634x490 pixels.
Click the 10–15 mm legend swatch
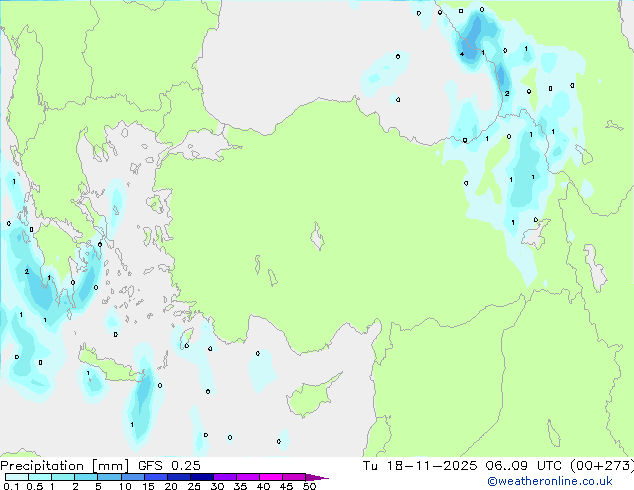coord(132,477)
